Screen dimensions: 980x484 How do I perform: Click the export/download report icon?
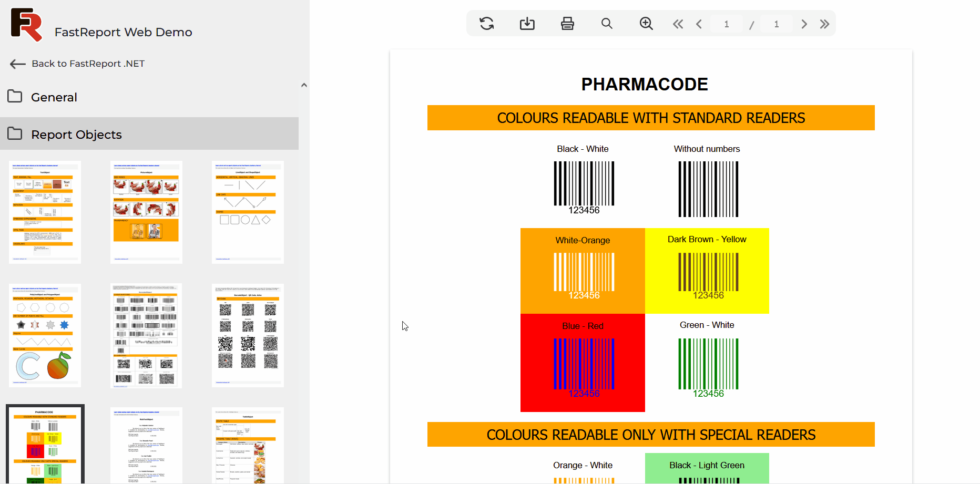tap(527, 24)
